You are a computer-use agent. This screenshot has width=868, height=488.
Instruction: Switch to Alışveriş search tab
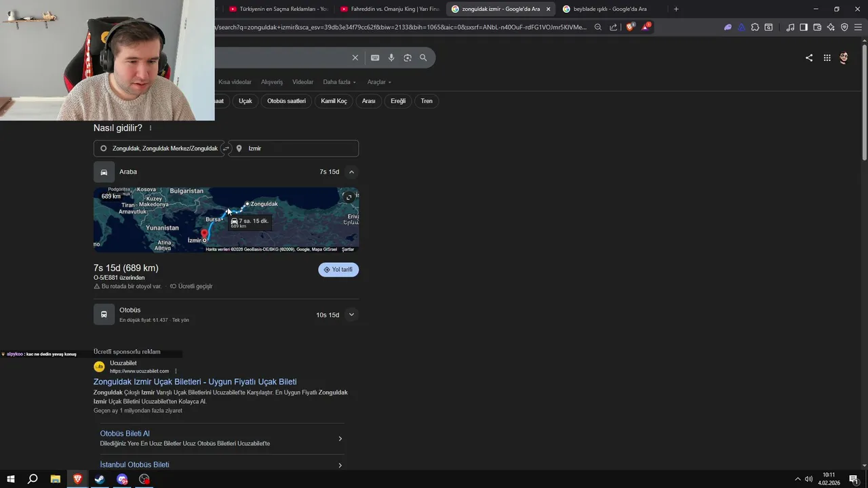[272, 82]
